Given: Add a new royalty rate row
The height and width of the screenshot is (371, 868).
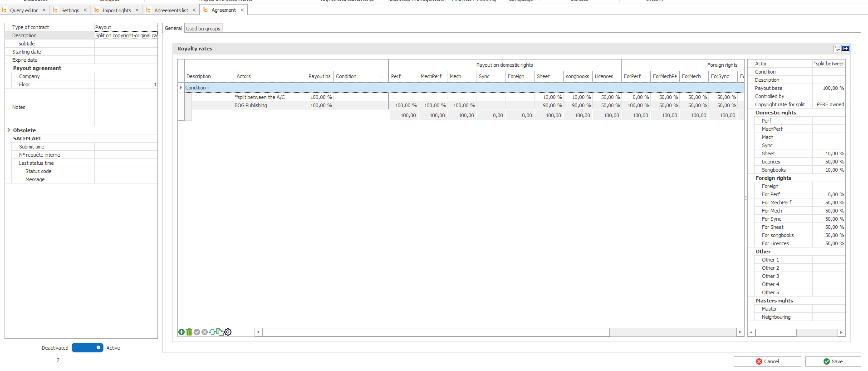Looking at the screenshot, I should point(181,332).
